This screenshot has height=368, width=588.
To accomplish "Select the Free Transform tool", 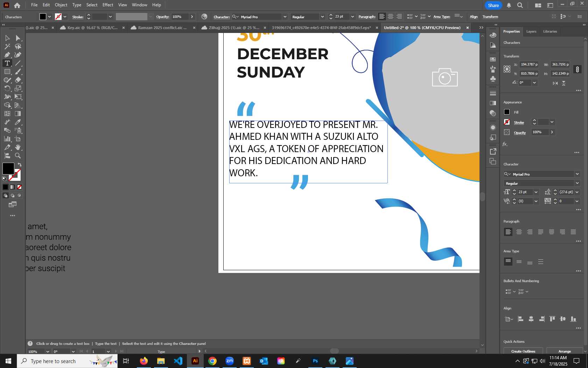I will (18, 97).
